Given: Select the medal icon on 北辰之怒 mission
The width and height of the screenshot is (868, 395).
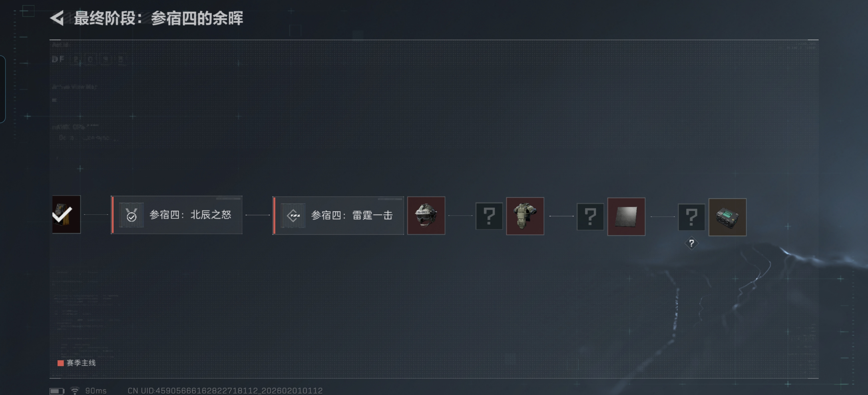Looking at the screenshot, I should pos(131,215).
